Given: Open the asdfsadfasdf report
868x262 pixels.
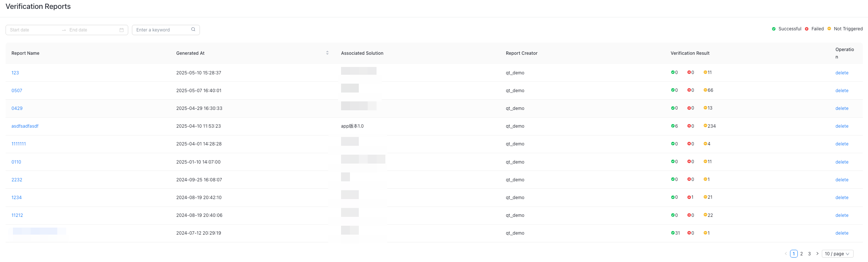Looking at the screenshot, I should (x=25, y=126).
